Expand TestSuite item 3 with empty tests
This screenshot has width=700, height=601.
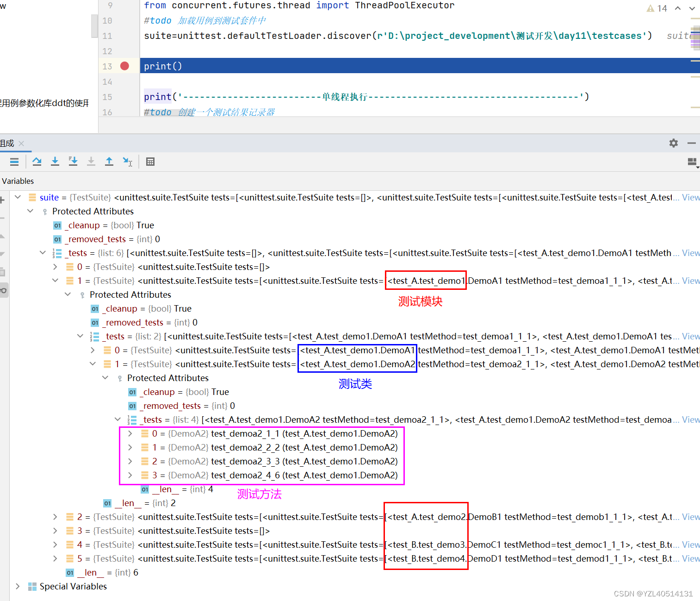[x=55, y=531]
